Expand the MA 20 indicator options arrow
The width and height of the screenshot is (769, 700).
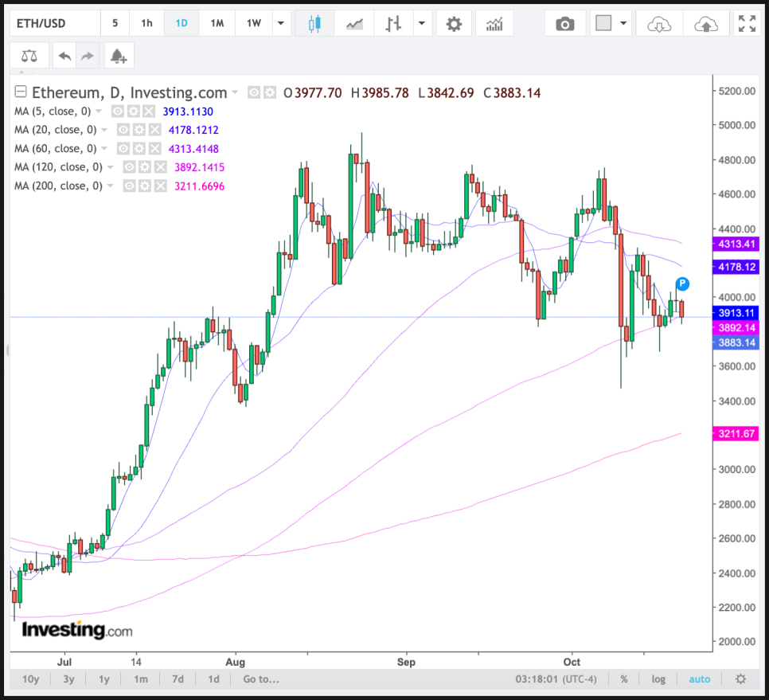pos(105,130)
